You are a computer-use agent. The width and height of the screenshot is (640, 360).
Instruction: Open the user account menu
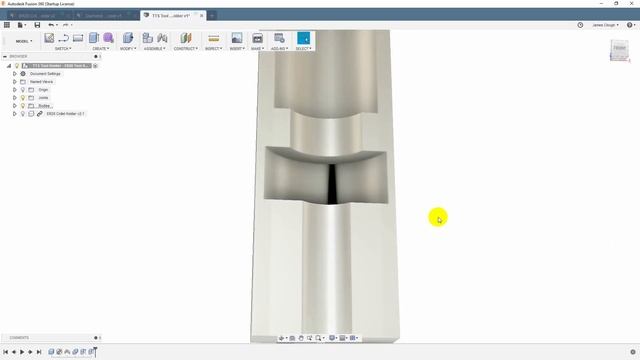coord(606,25)
